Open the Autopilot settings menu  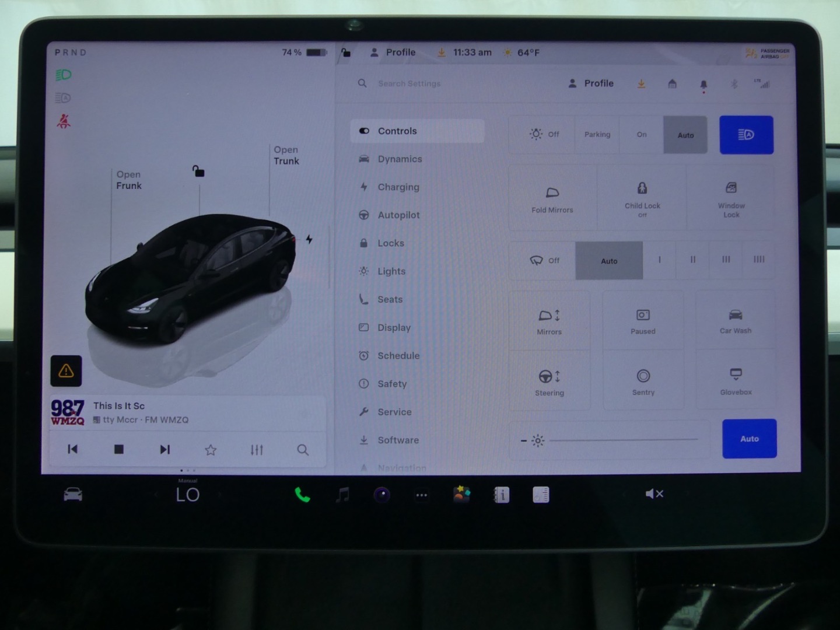click(398, 215)
